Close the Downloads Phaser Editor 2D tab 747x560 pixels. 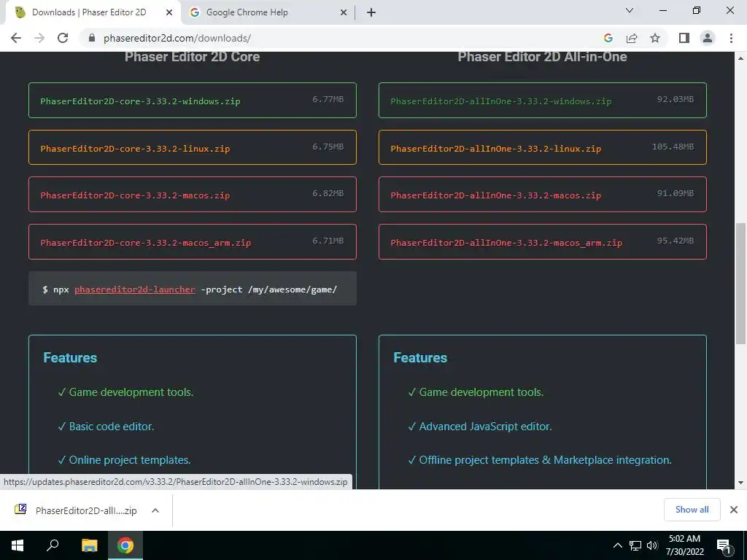tap(169, 12)
